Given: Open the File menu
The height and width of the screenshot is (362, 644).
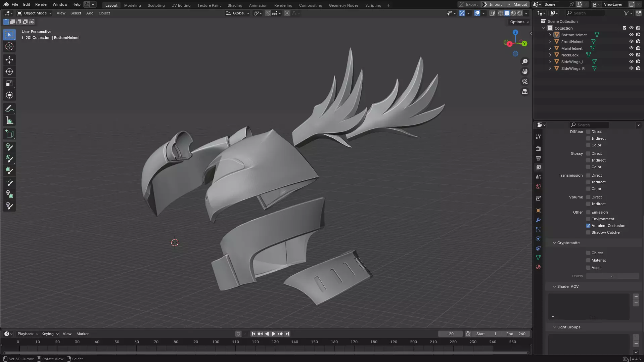Looking at the screenshot, I should click(x=15, y=4).
